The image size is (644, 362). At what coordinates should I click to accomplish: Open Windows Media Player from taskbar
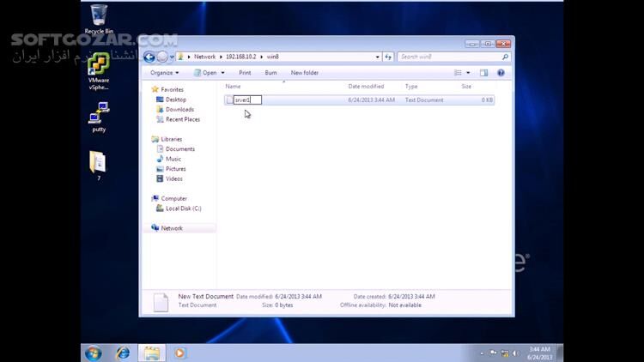[179, 353]
